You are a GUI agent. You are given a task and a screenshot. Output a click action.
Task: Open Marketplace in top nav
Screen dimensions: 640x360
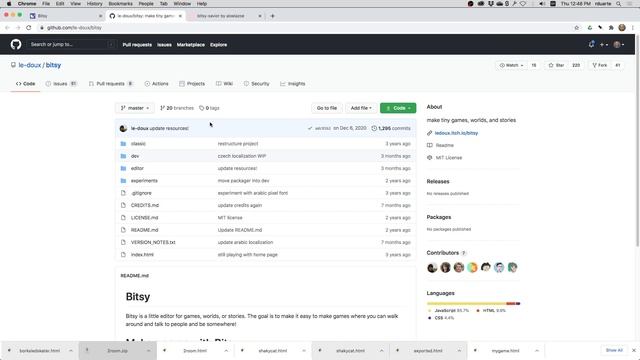click(191, 45)
